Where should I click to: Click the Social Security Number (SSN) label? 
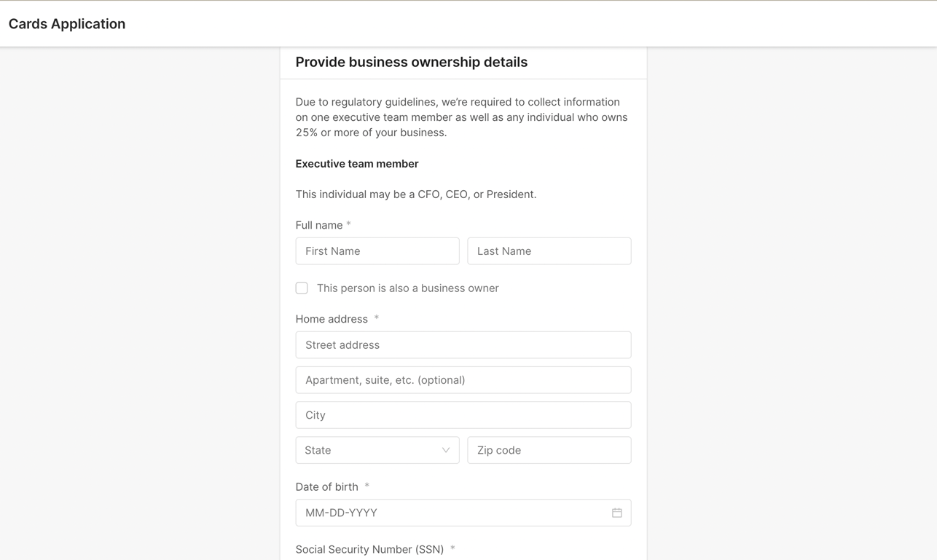pos(369,549)
